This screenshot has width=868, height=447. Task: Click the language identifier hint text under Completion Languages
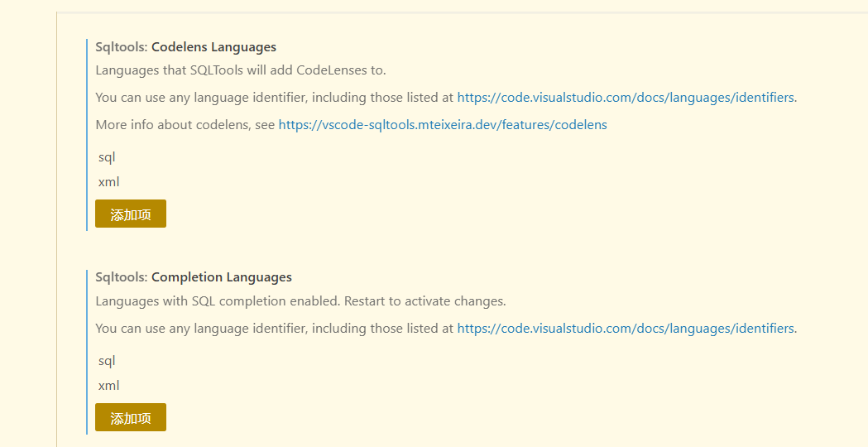(274, 329)
